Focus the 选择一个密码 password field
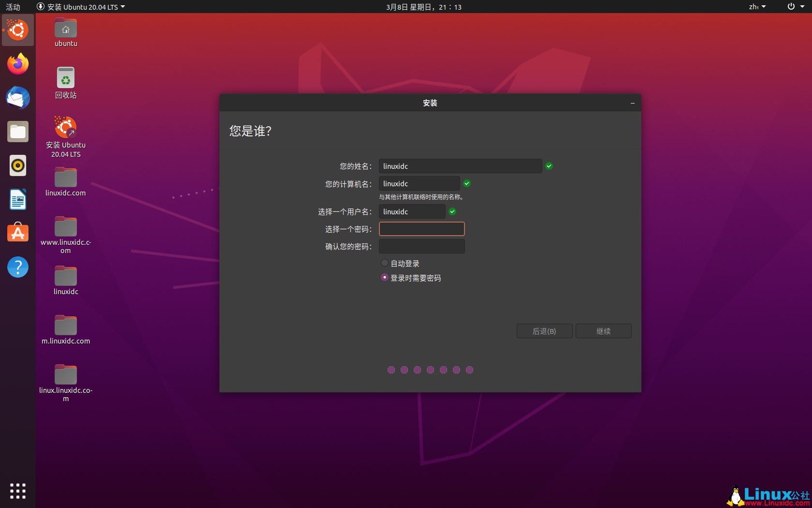 click(x=421, y=228)
